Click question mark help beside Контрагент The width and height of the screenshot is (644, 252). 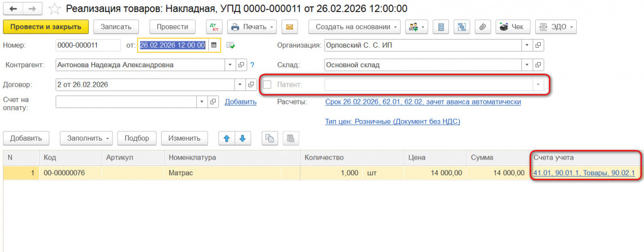coord(253,65)
